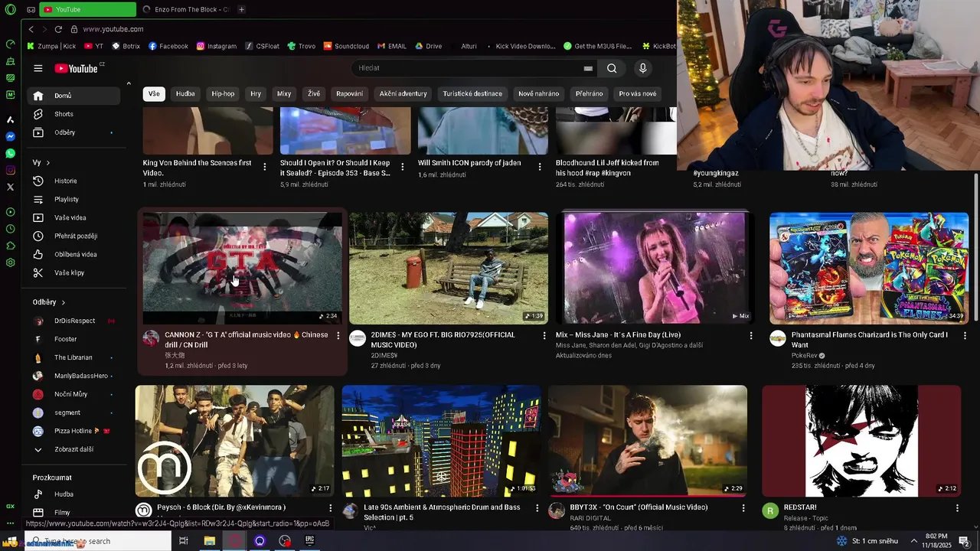Screen dimensions: 980x551
Task: Play Phantasmal Flames Charizard thumbnail
Action: pyautogui.click(x=869, y=268)
